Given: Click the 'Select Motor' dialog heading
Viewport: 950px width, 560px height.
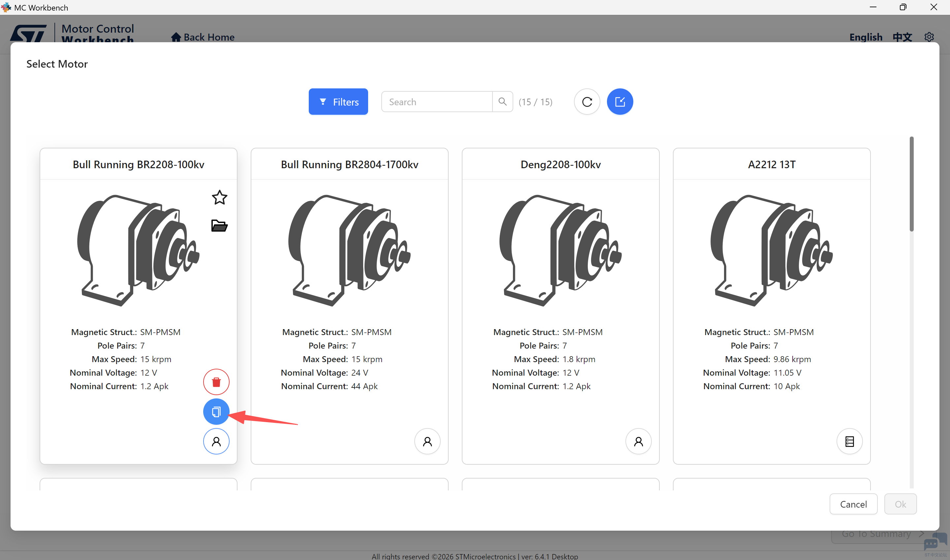Looking at the screenshot, I should click(57, 64).
